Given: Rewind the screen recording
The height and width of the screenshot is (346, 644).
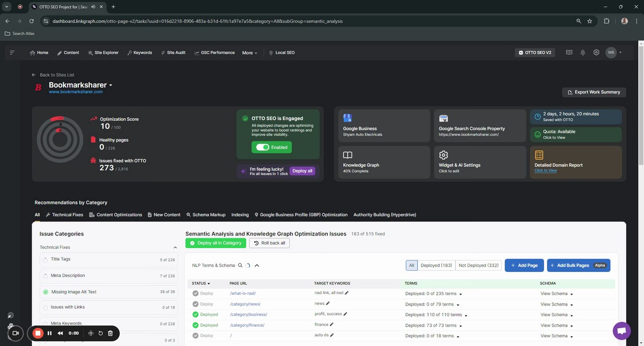Looking at the screenshot, I should point(61,333).
